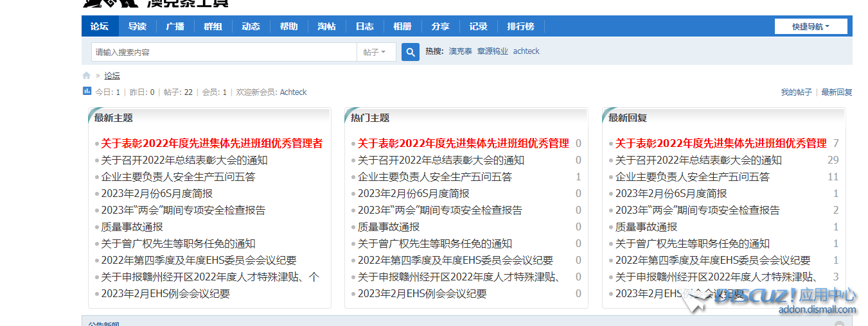The height and width of the screenshot is (326, 868).
Task: Open the 动态 tab
Action: click(251, 26)
